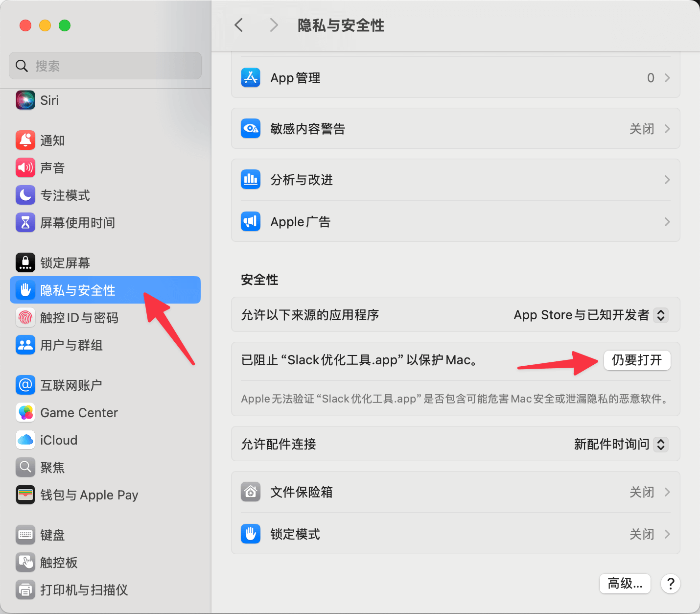Click the Game Center bubbles icon
The height and width of the screenshot is (614, 700).
(25, 413)
